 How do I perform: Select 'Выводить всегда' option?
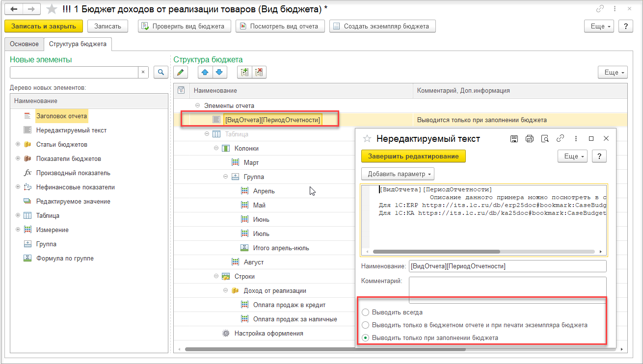coord(365,312)
